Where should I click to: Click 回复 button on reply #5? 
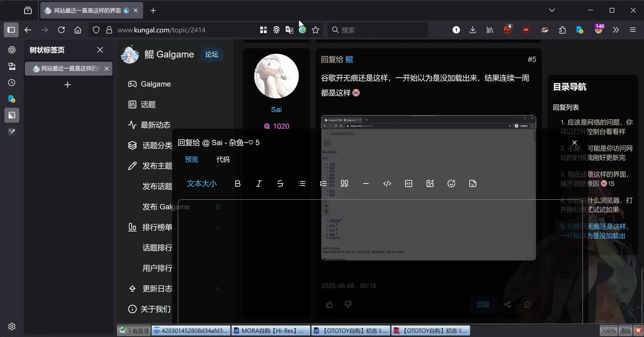pos(483,304)
